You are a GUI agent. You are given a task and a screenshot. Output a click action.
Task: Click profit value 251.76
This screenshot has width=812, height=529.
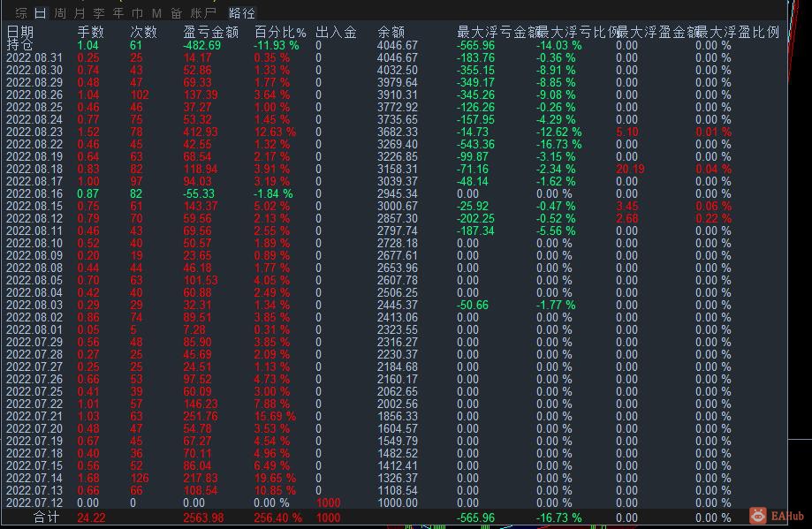(201, 416)
